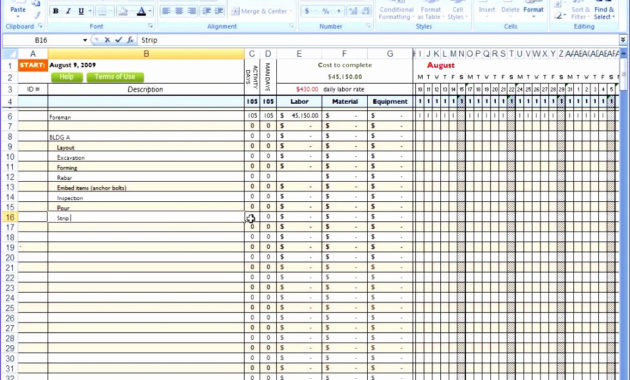Open the Delete cells dropdown
This screenshot has height=380, width=630.
click(x=510, y=11)
